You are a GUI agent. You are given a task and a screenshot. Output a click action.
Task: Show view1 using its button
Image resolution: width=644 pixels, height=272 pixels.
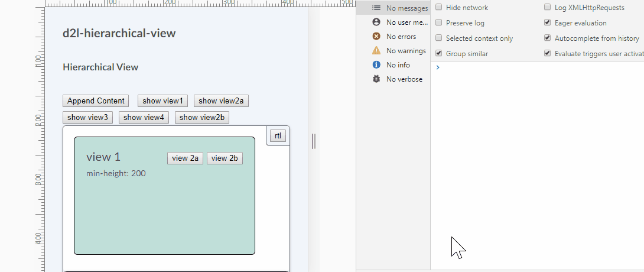162,101
